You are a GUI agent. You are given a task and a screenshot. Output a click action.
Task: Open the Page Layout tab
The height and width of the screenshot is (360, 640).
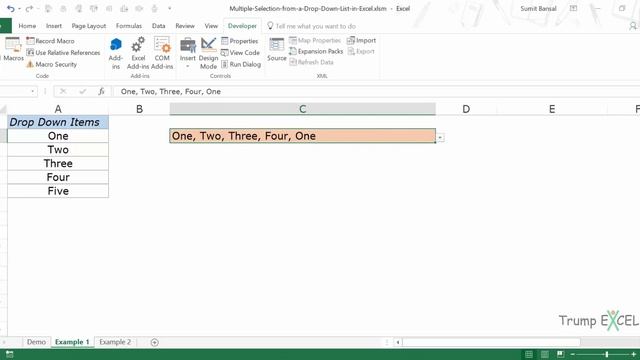pos(89,26)
